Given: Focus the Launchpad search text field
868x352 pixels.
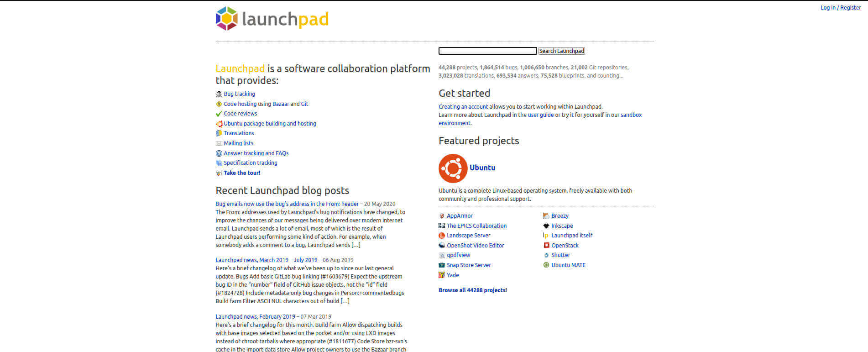Looking at the screenshot, I should [x=487, y=51].
